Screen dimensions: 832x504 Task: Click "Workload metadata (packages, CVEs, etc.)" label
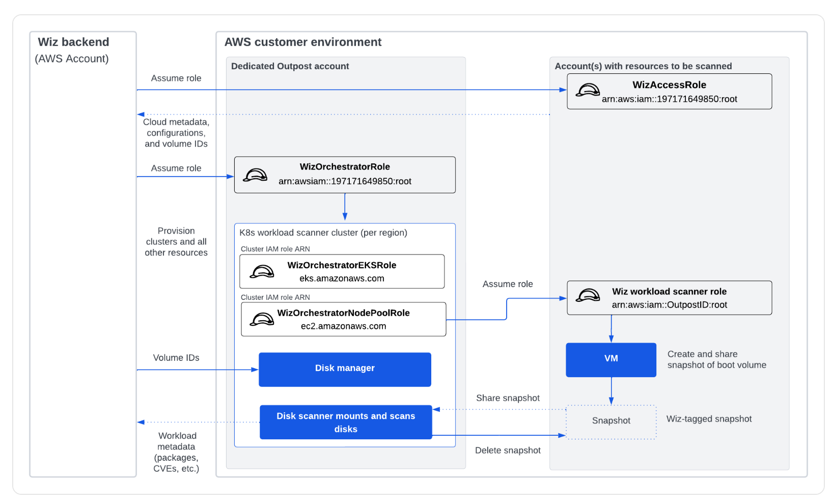click(x=176, y=452)
